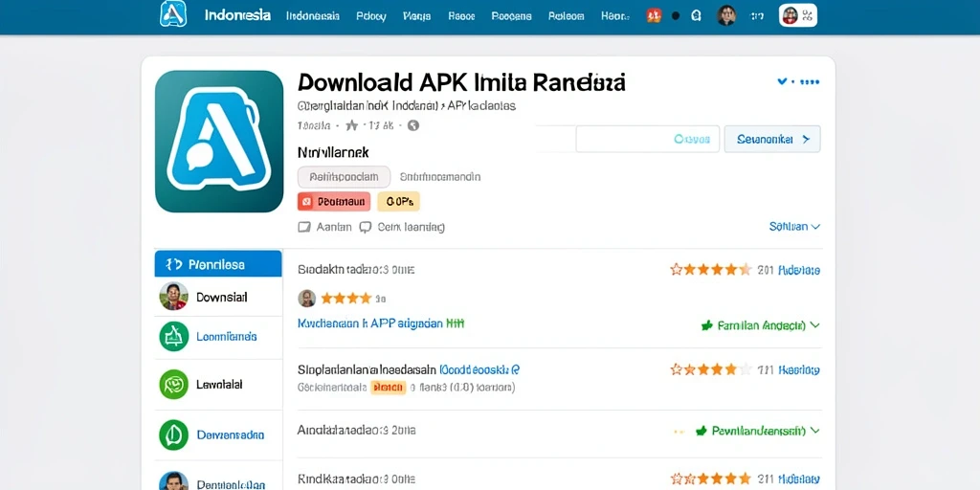Click the Loonnilenais green circle icon
Image resolution: width=980 pixels, height=490 pixels.
(173, 336)
